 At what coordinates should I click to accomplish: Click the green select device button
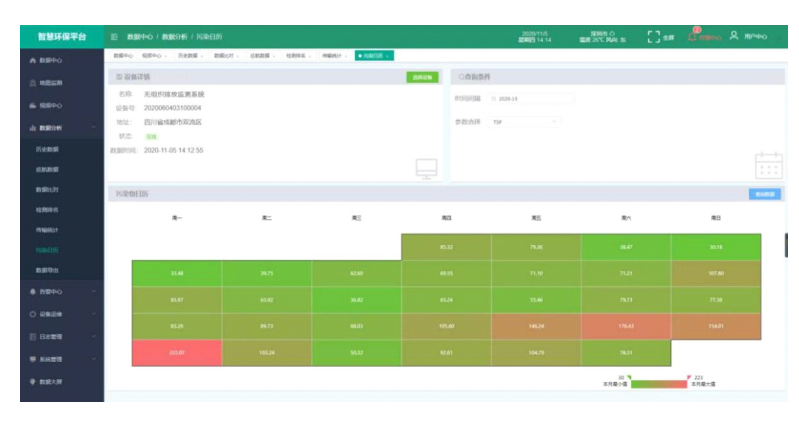click(421, 77)
